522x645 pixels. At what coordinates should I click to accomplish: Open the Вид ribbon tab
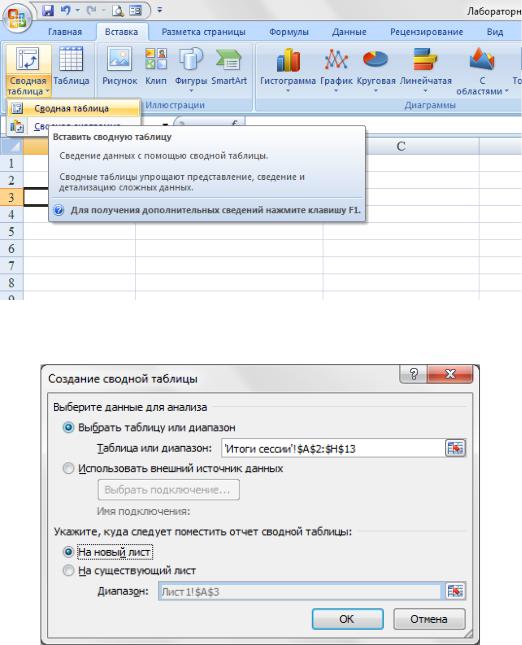point(495,32)
